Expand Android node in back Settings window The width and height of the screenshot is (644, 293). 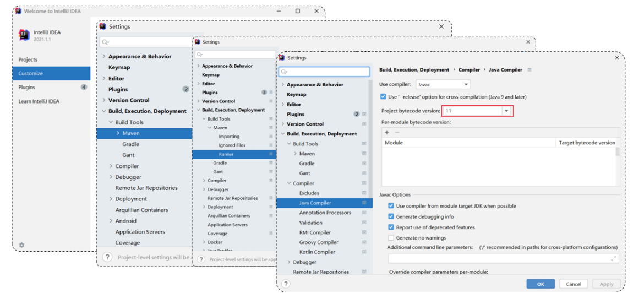(x=111, y=221)
